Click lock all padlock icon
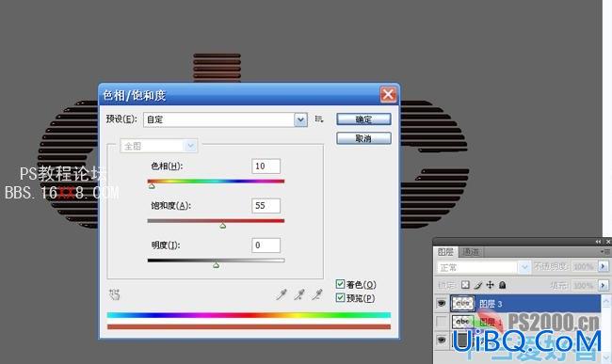Viewport: 612px width, 364px height. (503, 285)
